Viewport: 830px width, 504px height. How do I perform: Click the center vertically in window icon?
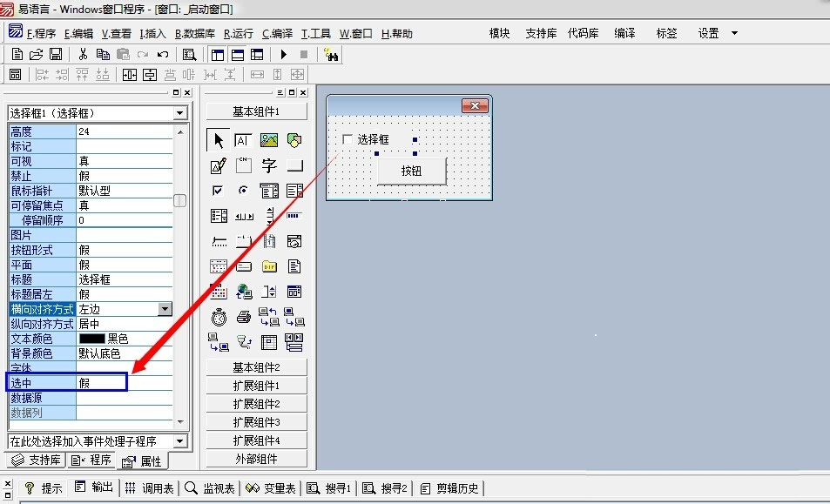pos(150,75)
